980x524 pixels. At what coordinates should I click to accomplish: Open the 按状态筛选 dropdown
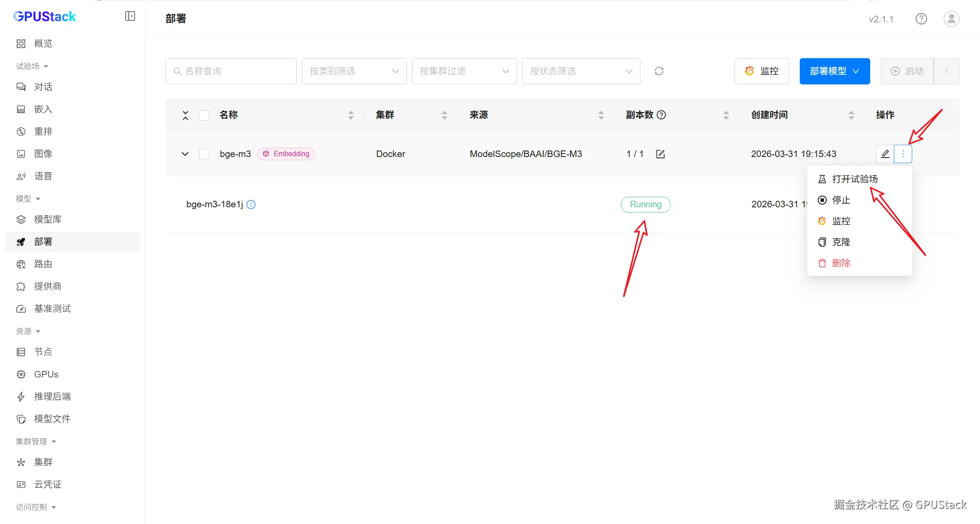coord(581,71)
